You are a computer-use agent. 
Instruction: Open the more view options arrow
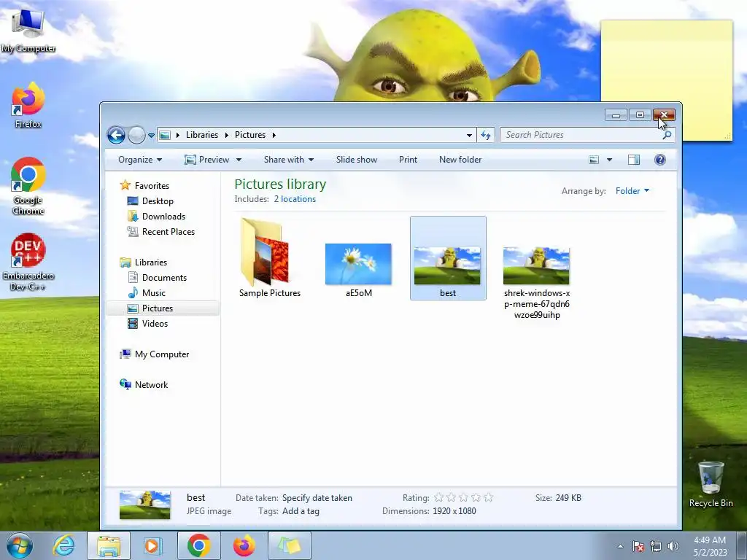click(x=609, y=160)
